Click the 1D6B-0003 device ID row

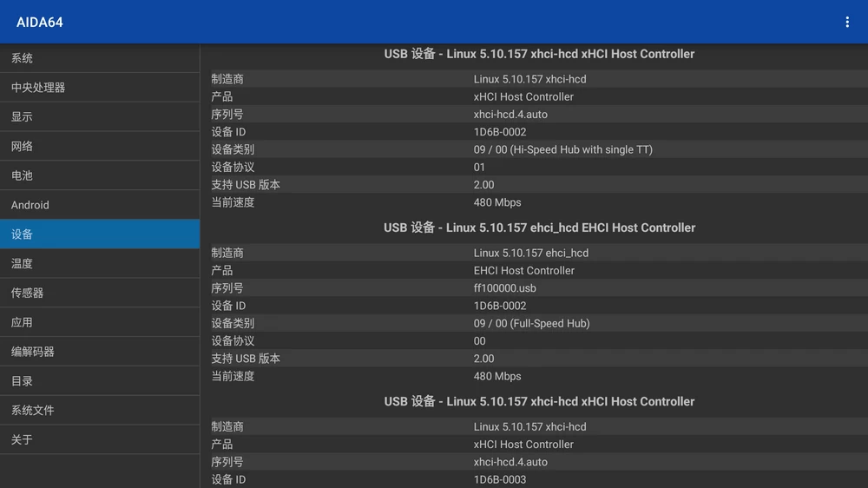pos(534,479)
